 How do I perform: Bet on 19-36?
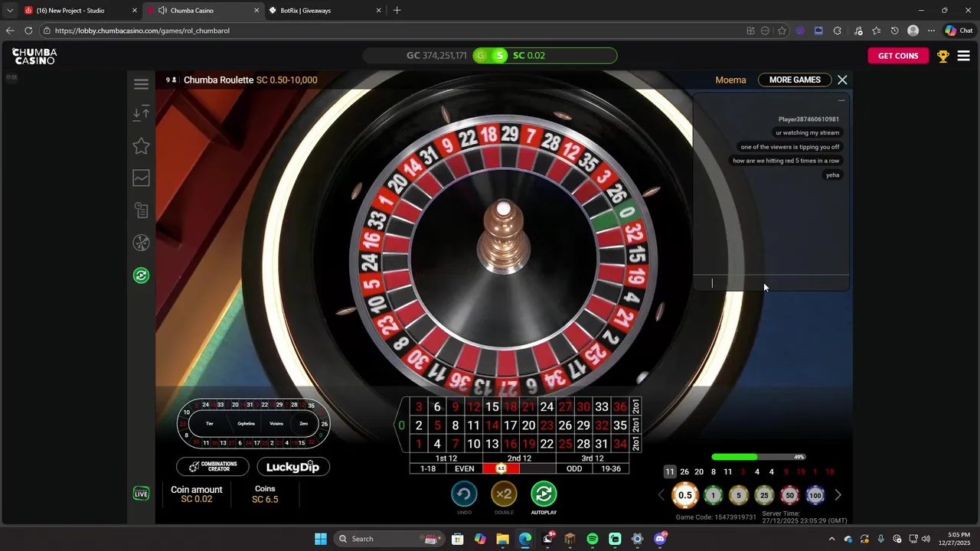click(x=611, y=468)
